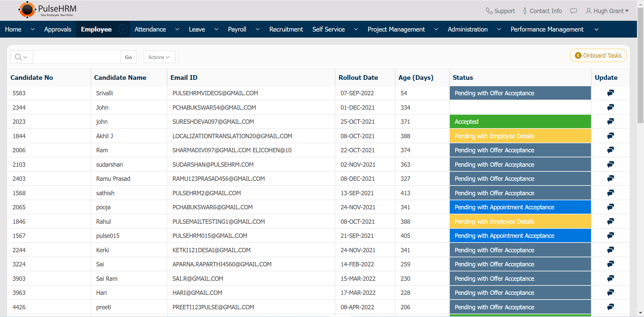Go to the Approvals menu item

[x=58, y=30]
